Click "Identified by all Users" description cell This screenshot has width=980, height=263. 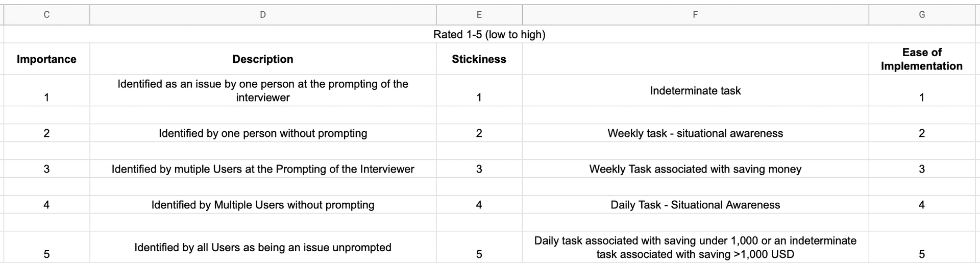pos(262,248)
